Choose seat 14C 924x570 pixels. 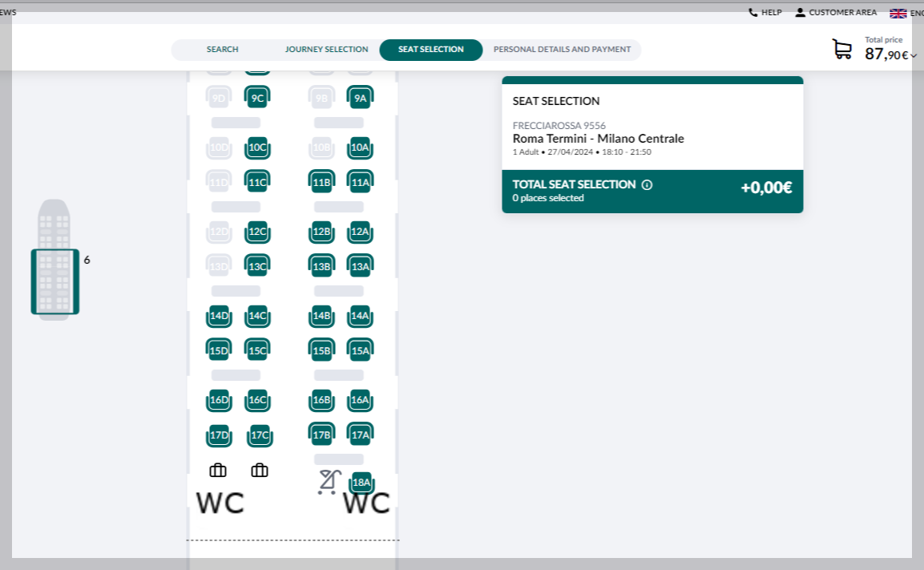[257, 317]
